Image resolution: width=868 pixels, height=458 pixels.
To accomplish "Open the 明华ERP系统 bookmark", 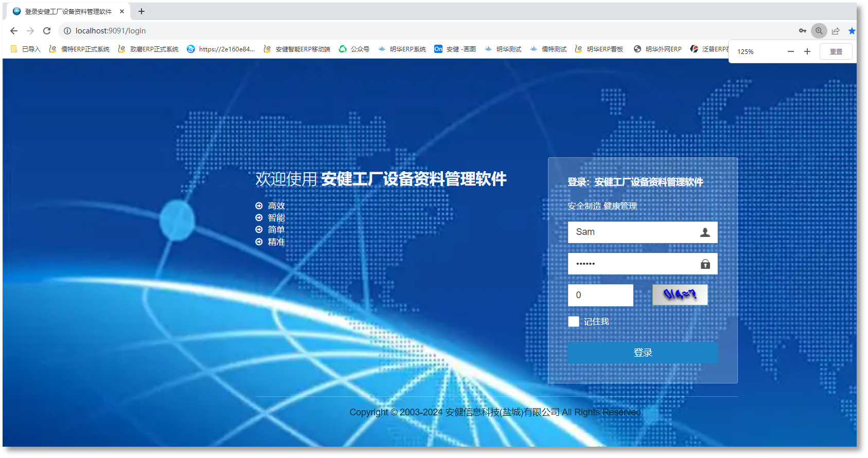I will coord(402,49).
